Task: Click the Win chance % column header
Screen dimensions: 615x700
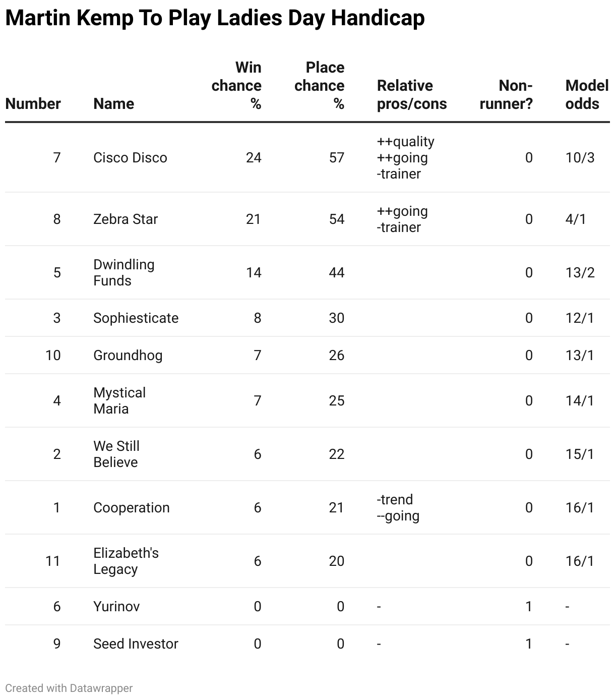Action: tap(236, 85)
